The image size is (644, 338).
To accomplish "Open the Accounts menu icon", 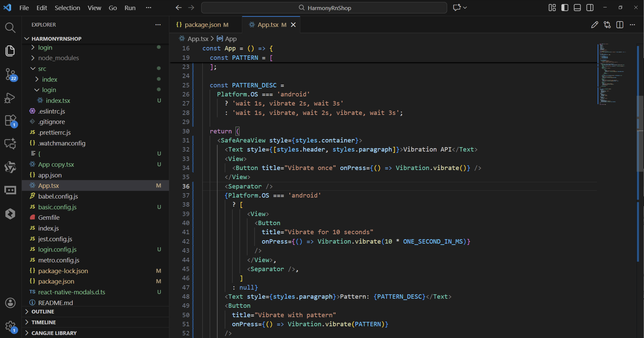I will coord(10,303).
